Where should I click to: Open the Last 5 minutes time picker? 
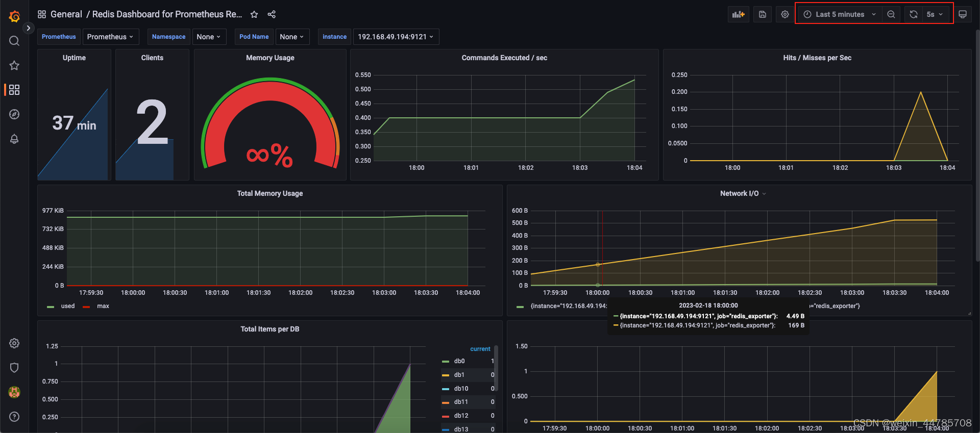(x=840, y=14)
